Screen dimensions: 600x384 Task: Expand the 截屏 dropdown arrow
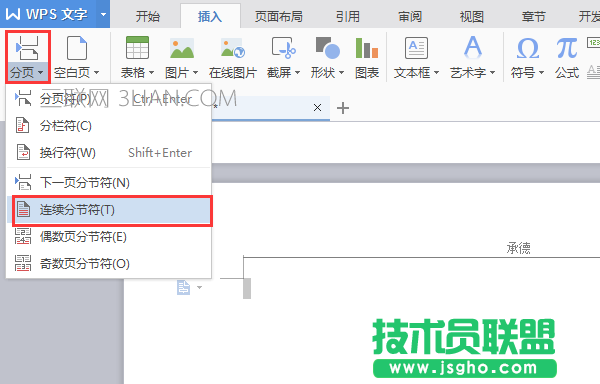pos(297,72)
